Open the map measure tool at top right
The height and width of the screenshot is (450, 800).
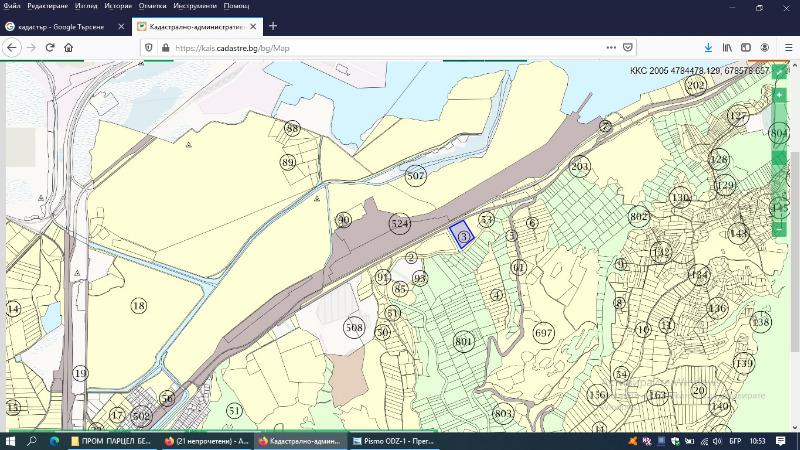[x=779, y=72]
